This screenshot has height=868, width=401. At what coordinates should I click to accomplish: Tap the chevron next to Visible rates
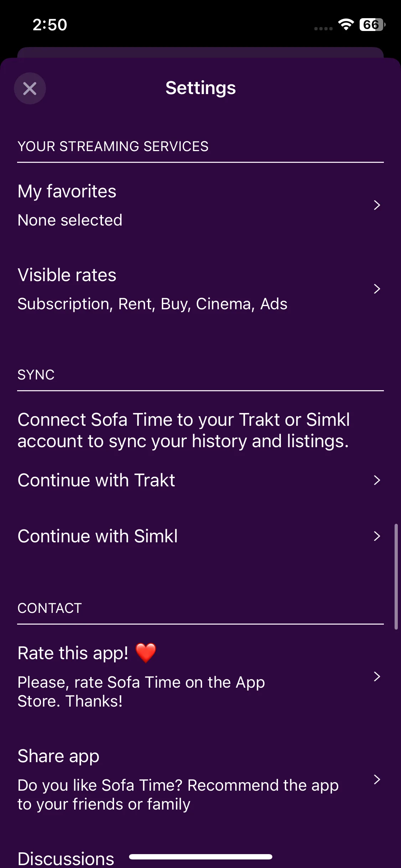click(377, 289)
